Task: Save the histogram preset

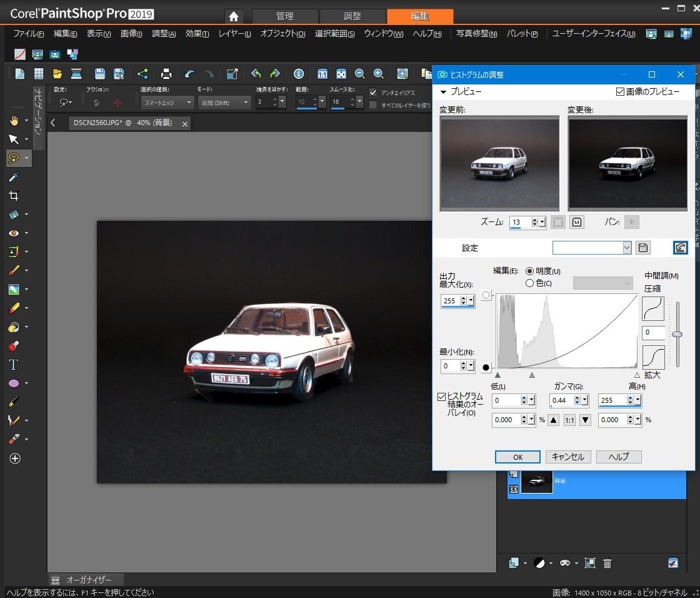Action: (643, 248)
